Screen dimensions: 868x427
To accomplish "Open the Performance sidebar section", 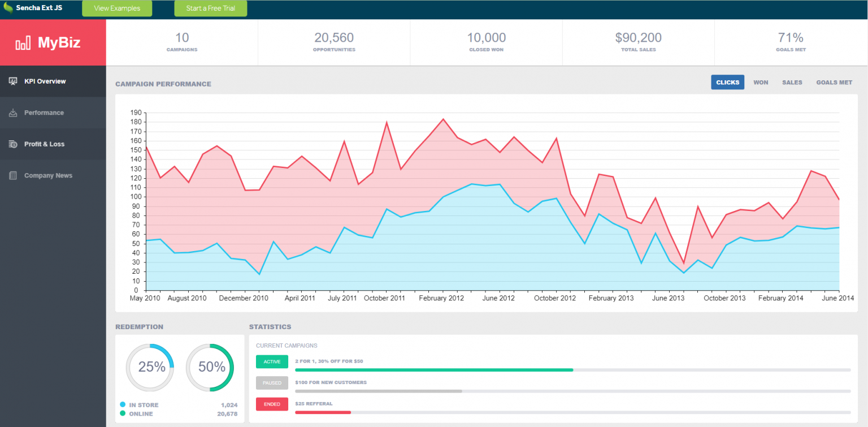I will tap(44, 113).
